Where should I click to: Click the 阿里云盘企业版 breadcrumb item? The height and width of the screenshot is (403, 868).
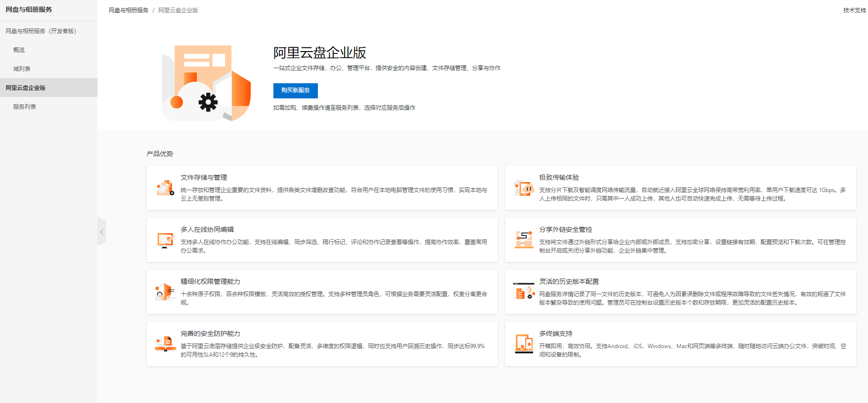[178, 10]
